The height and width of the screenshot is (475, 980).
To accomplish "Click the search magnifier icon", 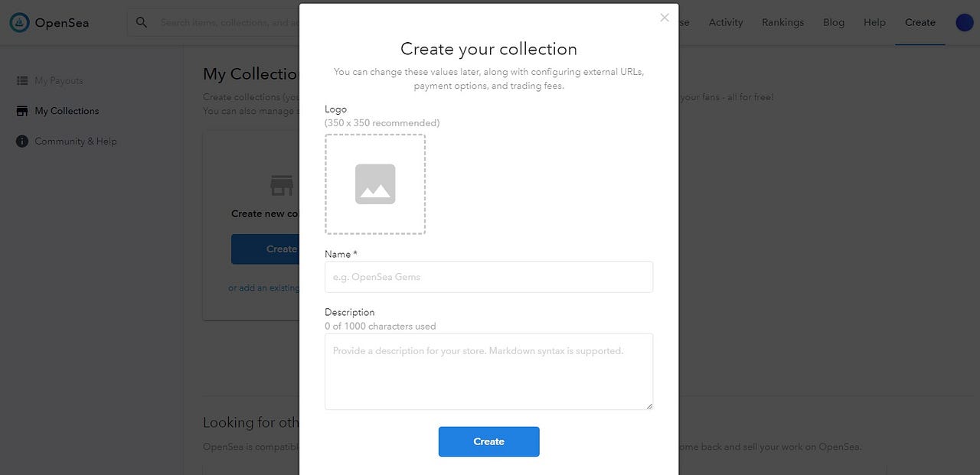I will coord(142,22).
